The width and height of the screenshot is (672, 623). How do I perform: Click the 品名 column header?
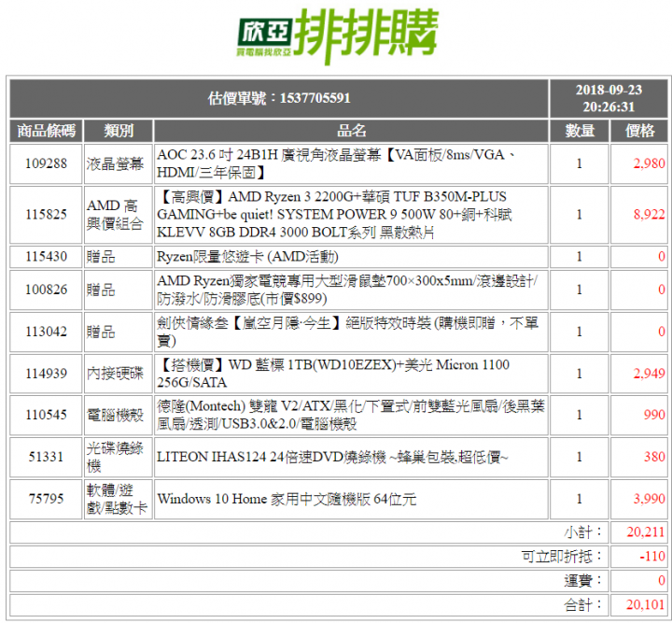point(351,131)
